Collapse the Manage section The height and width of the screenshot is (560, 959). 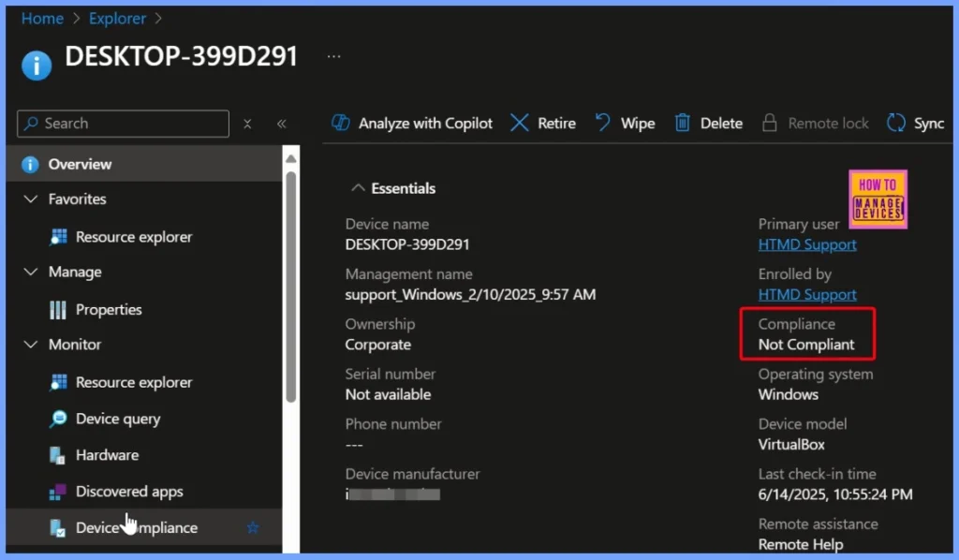(x=30, y=273)
